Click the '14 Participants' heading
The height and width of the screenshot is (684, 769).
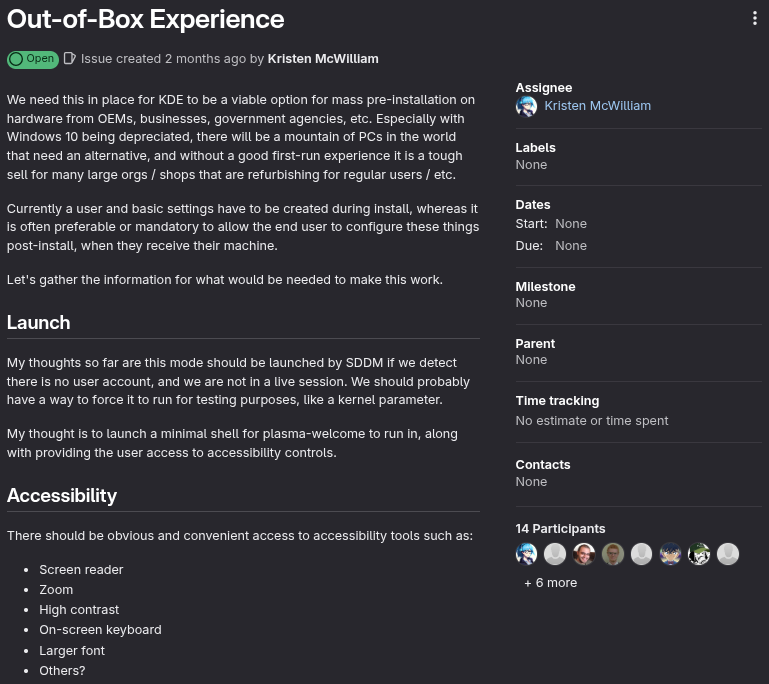click(560, 529)
